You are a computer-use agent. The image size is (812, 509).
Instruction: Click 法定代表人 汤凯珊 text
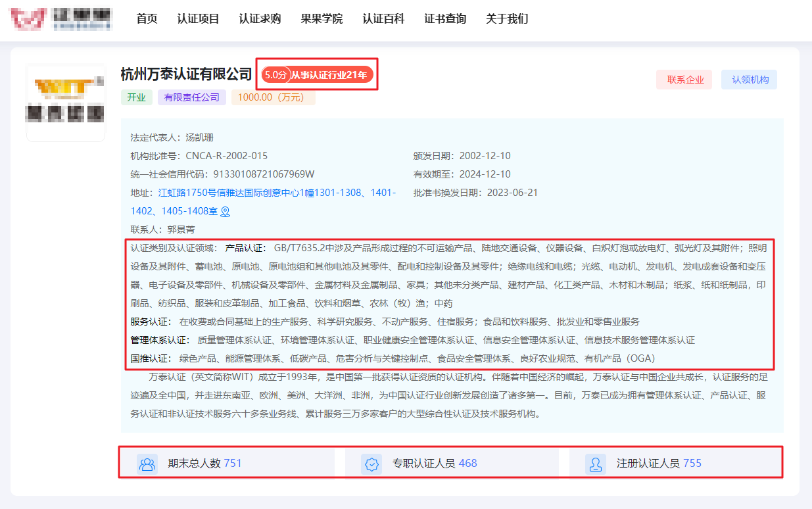(x=172, y=137)
